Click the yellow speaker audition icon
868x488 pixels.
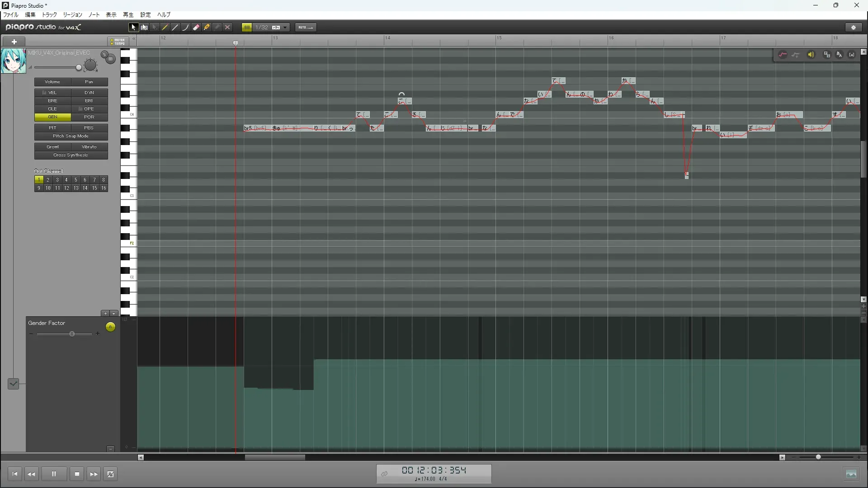point(811,55)
